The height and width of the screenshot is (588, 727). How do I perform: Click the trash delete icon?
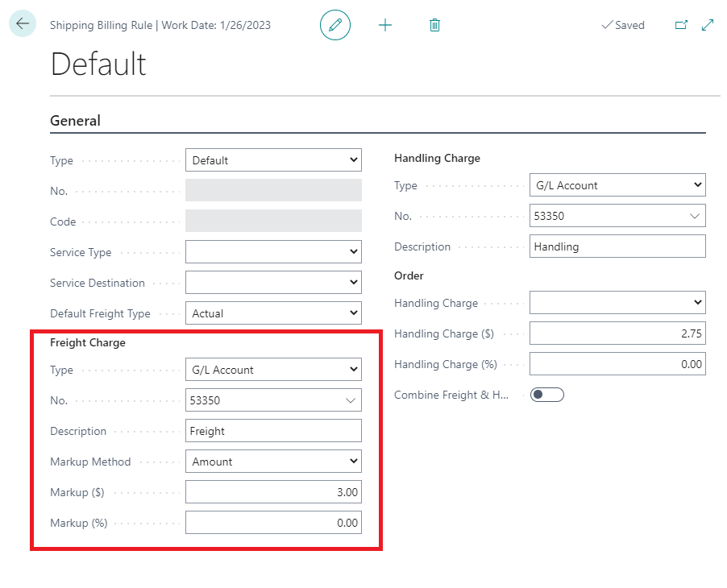coord(434,25)
